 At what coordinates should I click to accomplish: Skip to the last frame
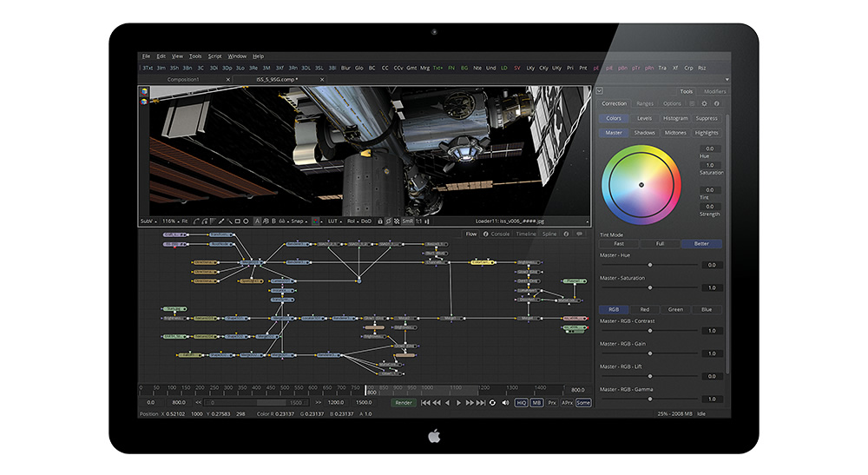(x=481, y=402)
